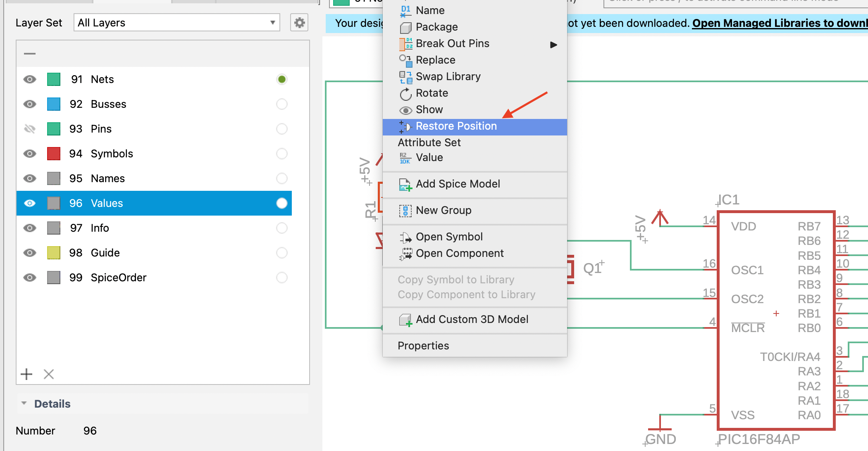Viewport: 868px width, 451px height.
Task: Click the Show eye icon in menu
Action: click(405, 110)
